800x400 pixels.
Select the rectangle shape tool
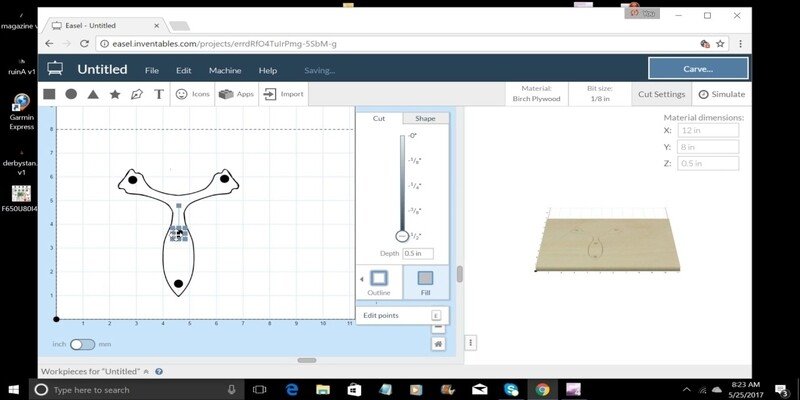(x=49, y=94)
